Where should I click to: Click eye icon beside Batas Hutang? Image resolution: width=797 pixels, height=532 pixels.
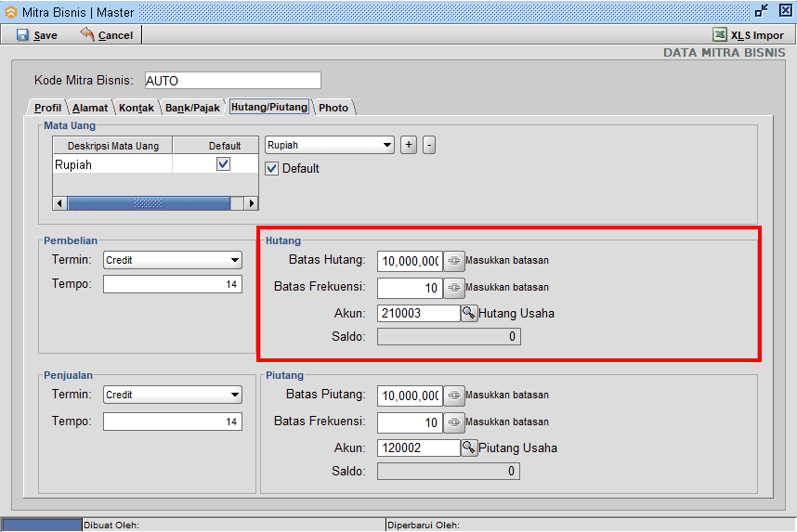click(453, 261)
